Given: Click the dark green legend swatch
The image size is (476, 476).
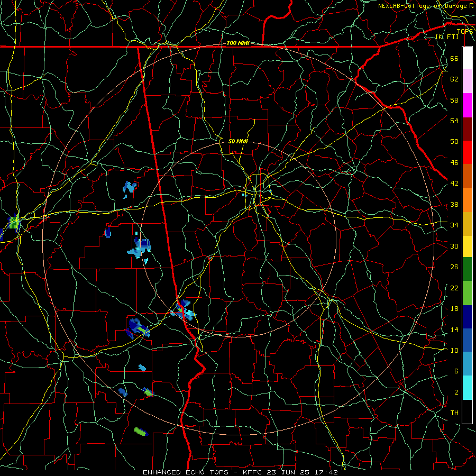Looking at the screenshot, I should (x=467, y=269).
